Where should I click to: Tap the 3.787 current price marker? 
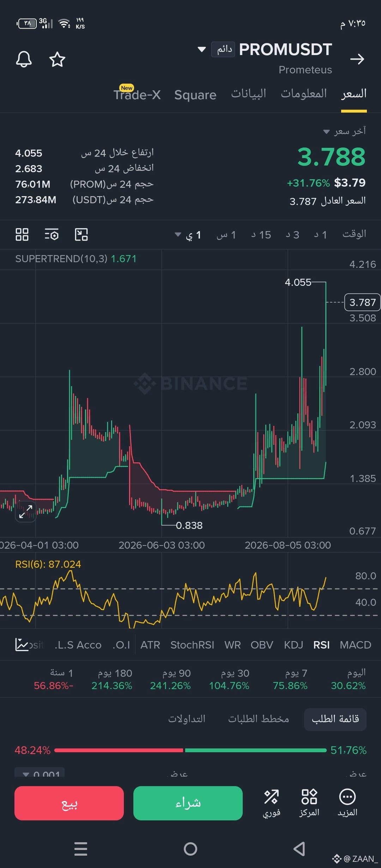coord(362,302)
